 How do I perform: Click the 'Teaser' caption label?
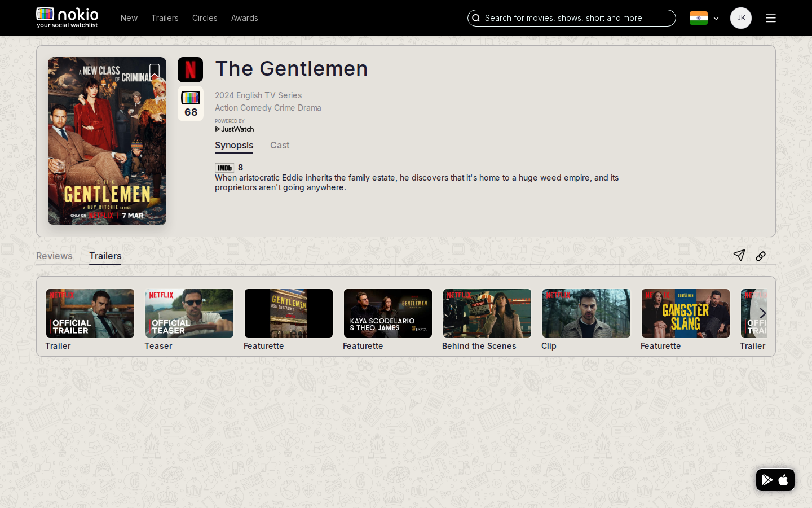pos(158,346)
